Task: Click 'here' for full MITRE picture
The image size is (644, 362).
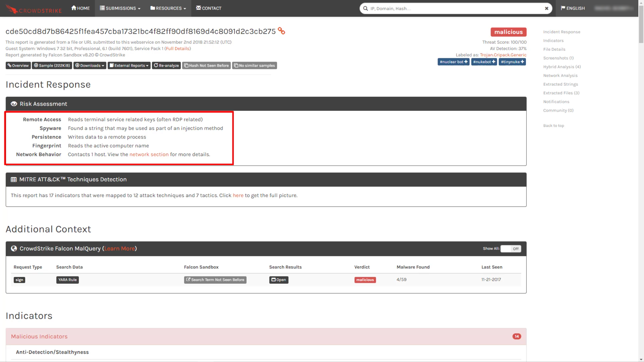Action: pos(238,195)
